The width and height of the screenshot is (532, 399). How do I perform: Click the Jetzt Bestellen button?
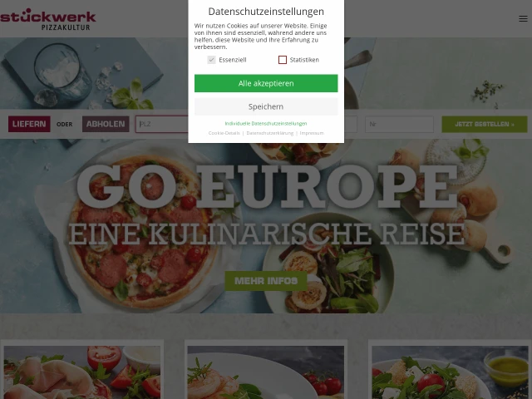tap(485, 124)
